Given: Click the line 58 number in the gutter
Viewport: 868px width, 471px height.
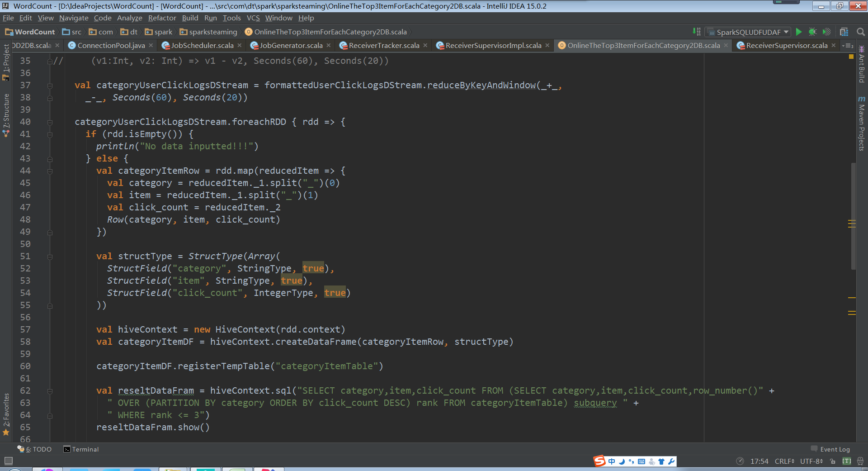Looking at the screenshot, I should 25,342.
